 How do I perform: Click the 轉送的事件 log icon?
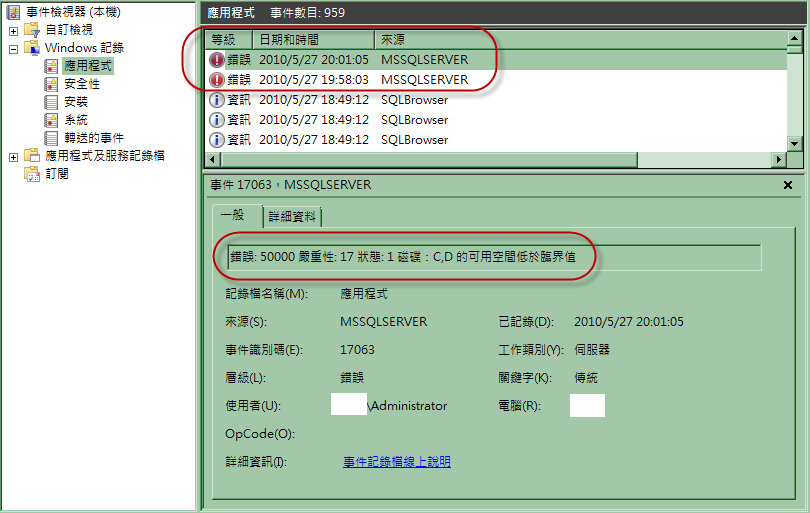click(x=51, y=138)
